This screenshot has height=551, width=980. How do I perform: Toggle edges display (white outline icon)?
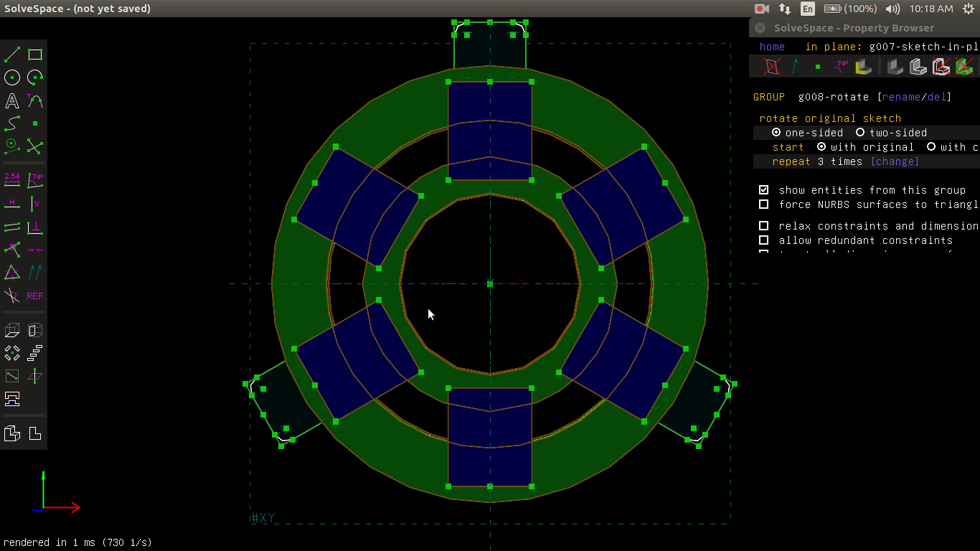(918, 67)
